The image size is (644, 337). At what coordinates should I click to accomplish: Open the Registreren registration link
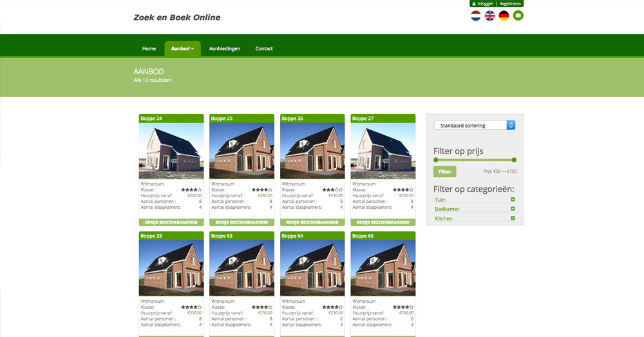(x=510, y=4)
